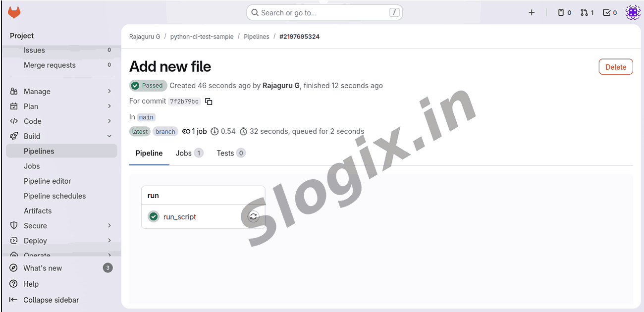Screen dimensions: 644x312
Task: Click the GitLab fox logo
Action: (14, 12)
